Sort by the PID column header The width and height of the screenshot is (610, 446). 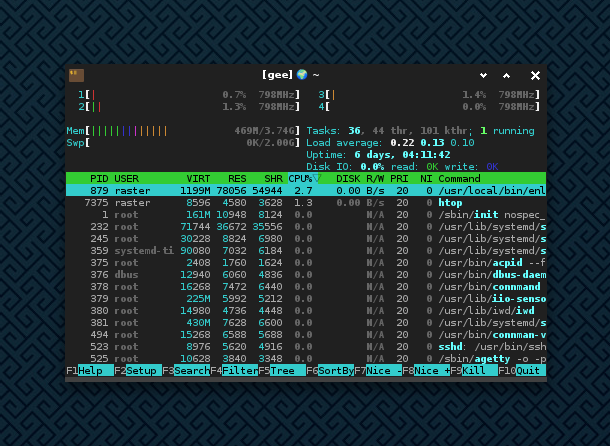coord(99,179)
